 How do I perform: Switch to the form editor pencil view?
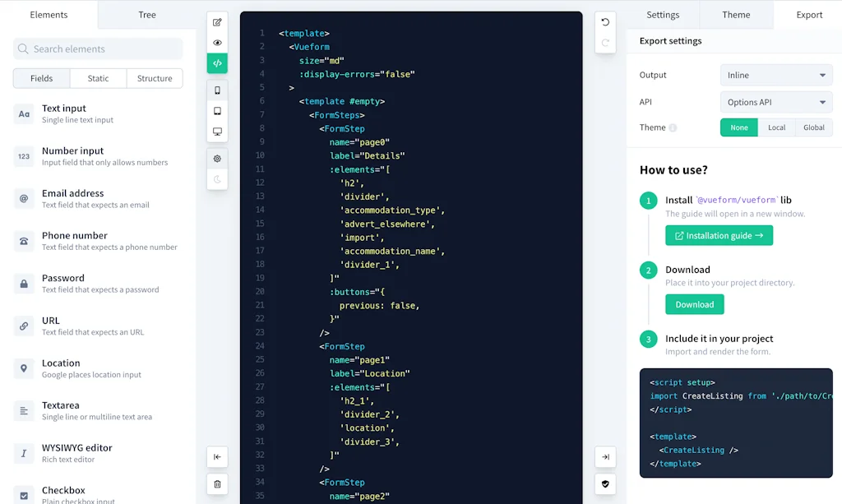(217, 22)
